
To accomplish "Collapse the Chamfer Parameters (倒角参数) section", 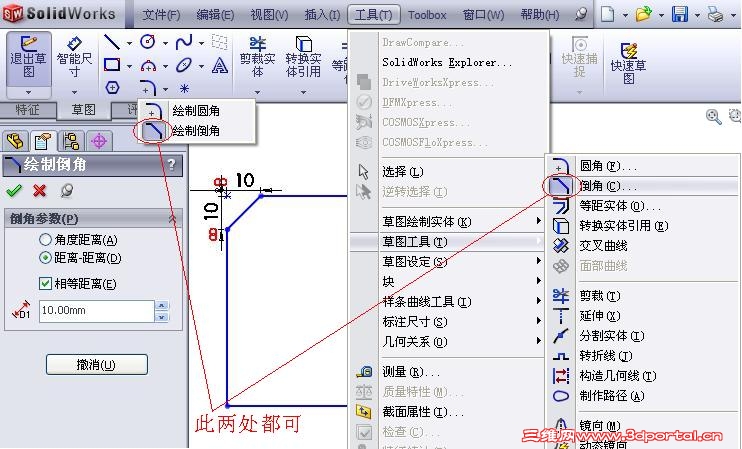I will point(173,218).
